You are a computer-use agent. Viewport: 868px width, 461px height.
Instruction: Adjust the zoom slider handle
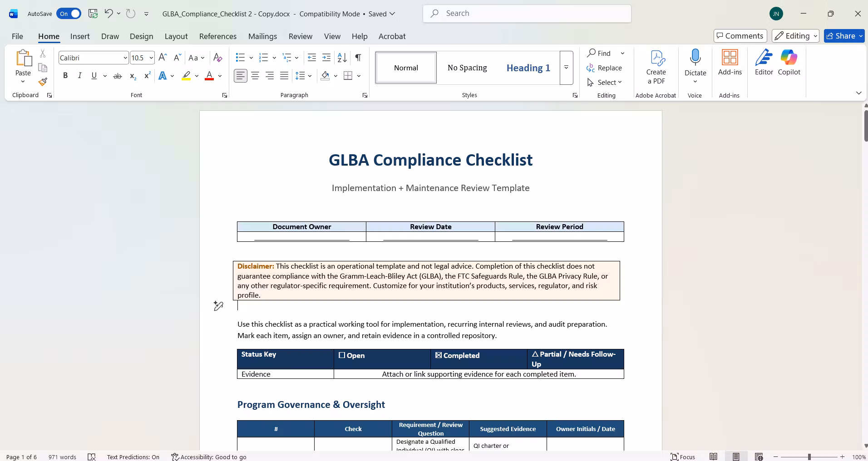click(x=809, y=457)
